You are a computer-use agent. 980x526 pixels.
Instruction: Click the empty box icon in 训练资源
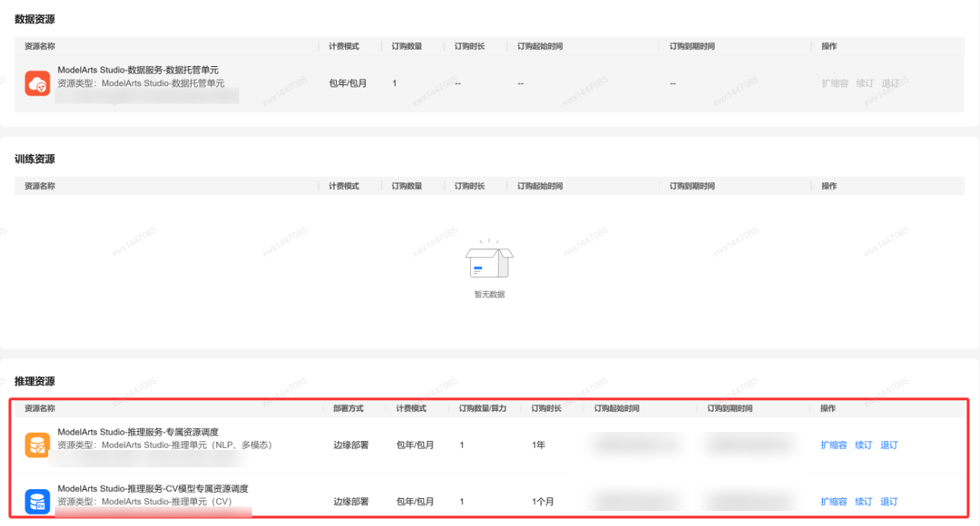pos(489,260)
